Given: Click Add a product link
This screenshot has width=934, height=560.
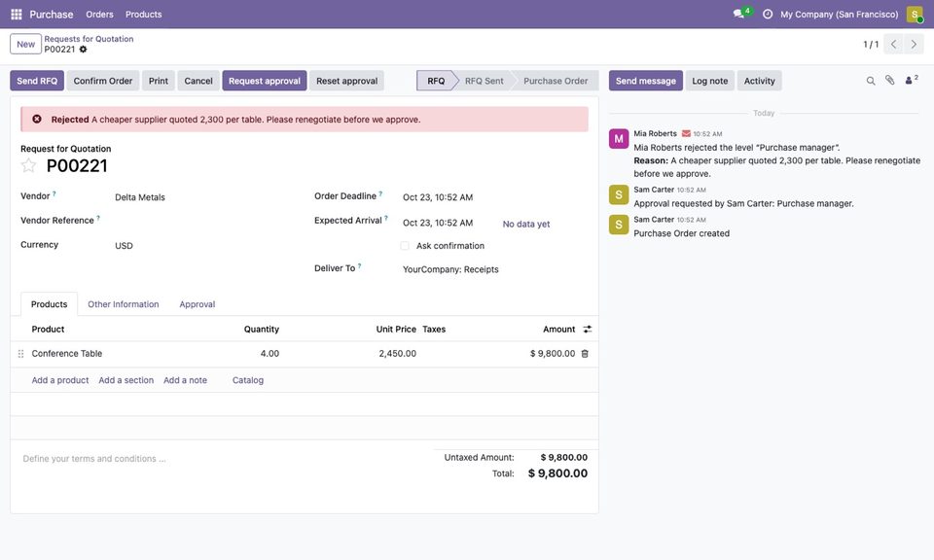Looking at the screenshot, I should [60, 380].
